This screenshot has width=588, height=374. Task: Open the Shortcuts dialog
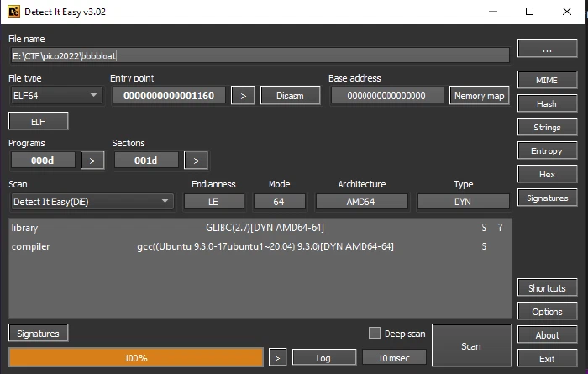coord(547,288)
